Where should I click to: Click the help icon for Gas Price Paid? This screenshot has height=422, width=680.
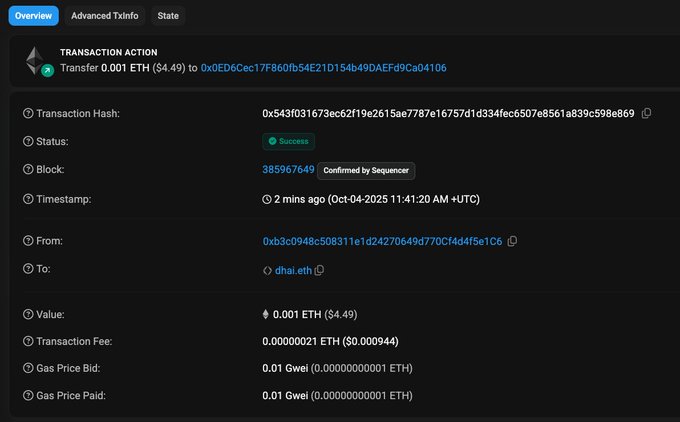(x=28, y=396)
